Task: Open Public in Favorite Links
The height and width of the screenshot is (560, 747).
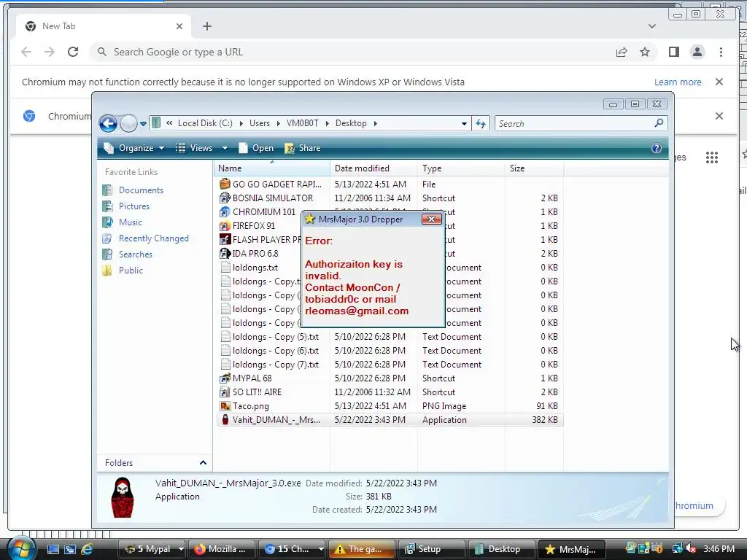Action: coord(131,271)
